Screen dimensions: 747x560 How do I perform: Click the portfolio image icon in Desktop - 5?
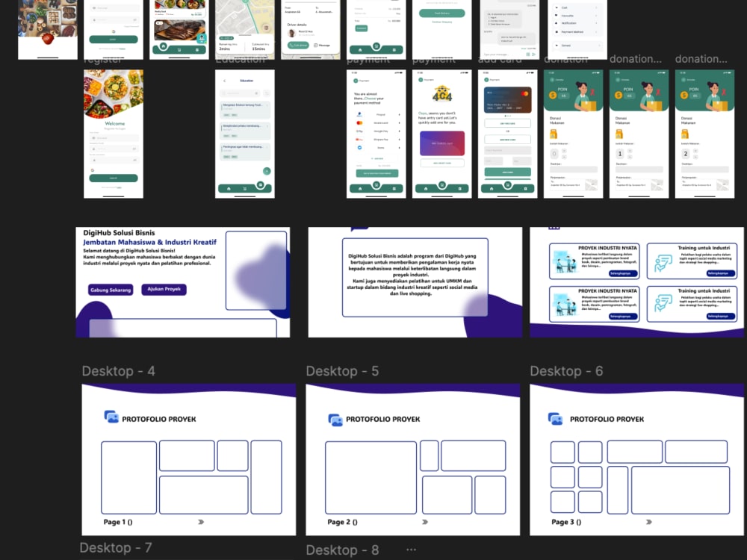[335, 420]
